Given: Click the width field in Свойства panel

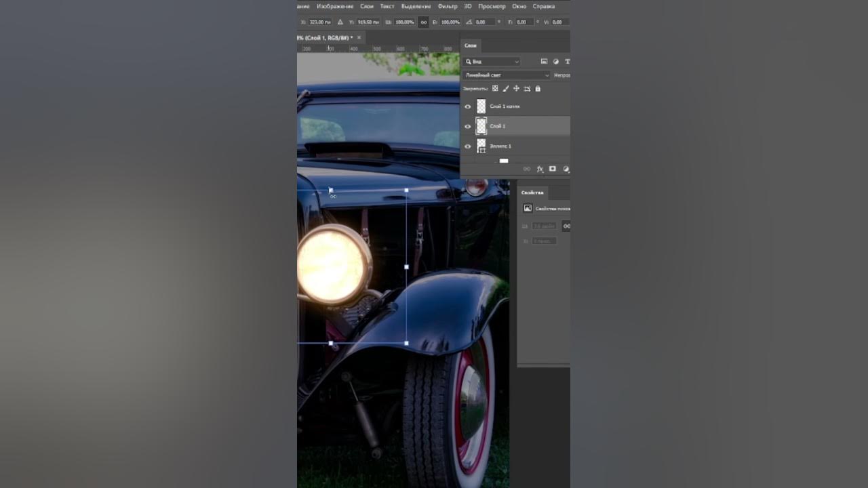Looking at the screenshot, I should click(x=544, y=226).
